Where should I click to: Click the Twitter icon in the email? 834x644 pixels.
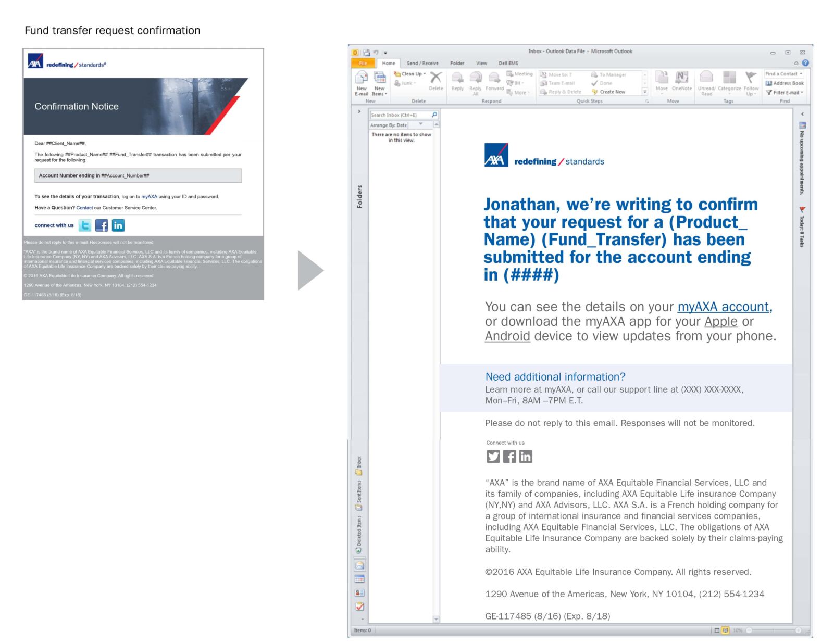tap(493, 457)
